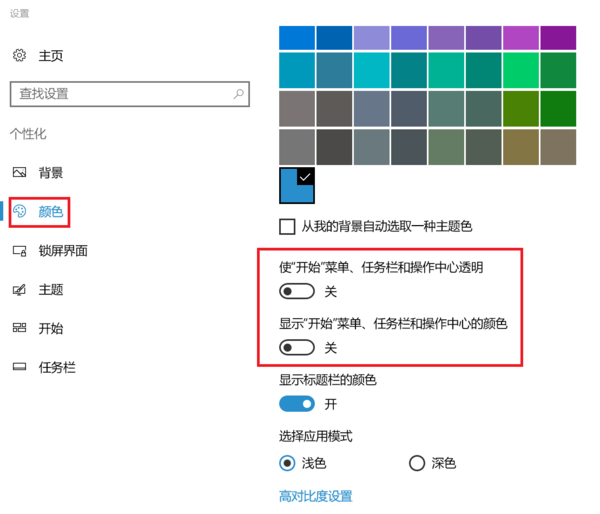Pick the selected blue custom color swatch
Screen dimensions: 600x514
tap(296, 185)
